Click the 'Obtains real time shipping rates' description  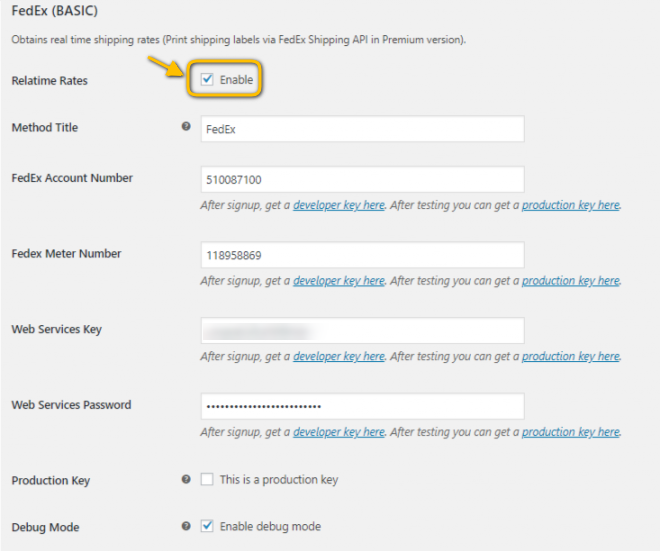coord(239,40)
